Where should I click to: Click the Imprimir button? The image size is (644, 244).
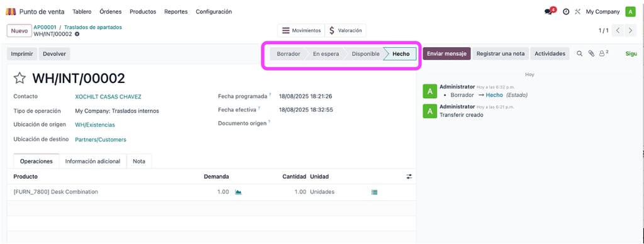(22, 54)
